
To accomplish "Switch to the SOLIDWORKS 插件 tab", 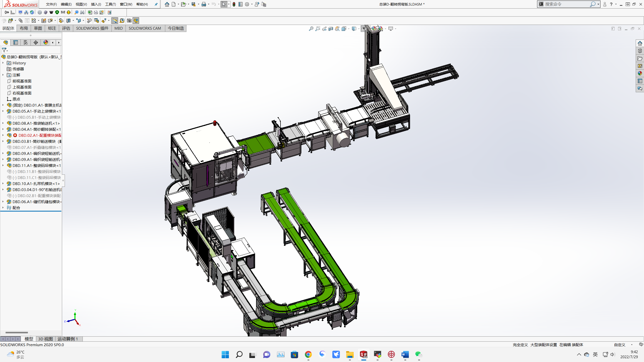I will click(x=92, y=28).
